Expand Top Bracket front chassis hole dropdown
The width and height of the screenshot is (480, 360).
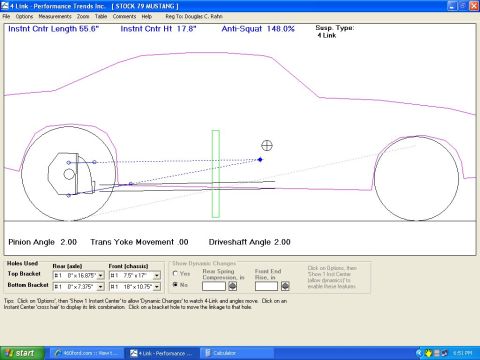157,275
